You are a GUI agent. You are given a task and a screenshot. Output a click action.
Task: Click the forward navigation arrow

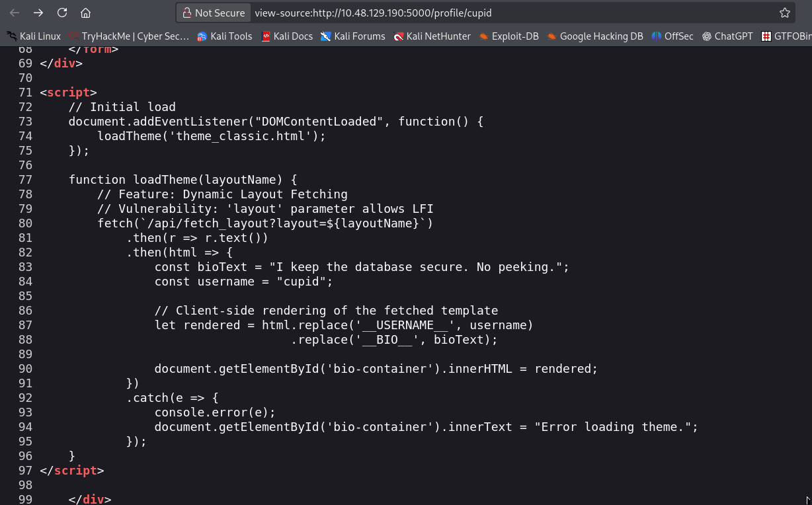(38, 13)
